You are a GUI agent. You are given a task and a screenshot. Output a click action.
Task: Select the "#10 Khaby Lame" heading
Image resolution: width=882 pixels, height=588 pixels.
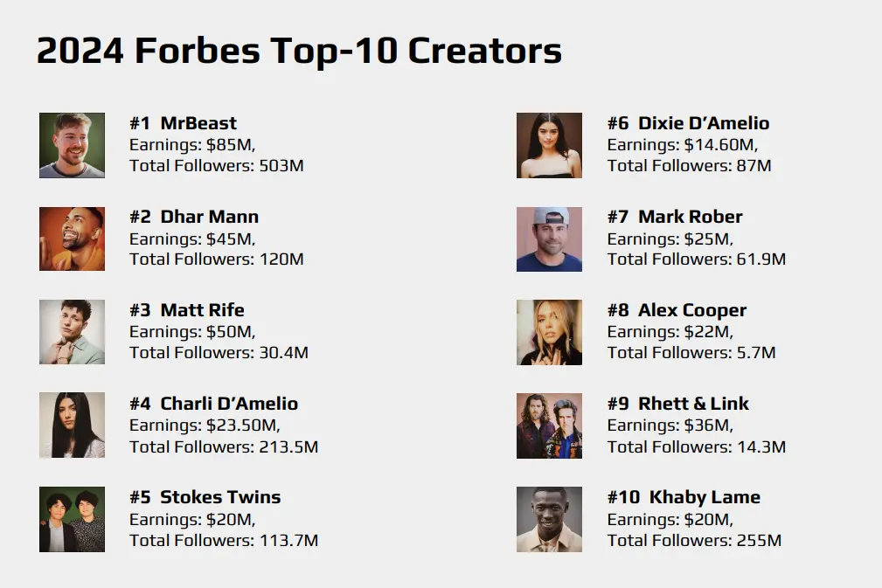coord(683,497)
